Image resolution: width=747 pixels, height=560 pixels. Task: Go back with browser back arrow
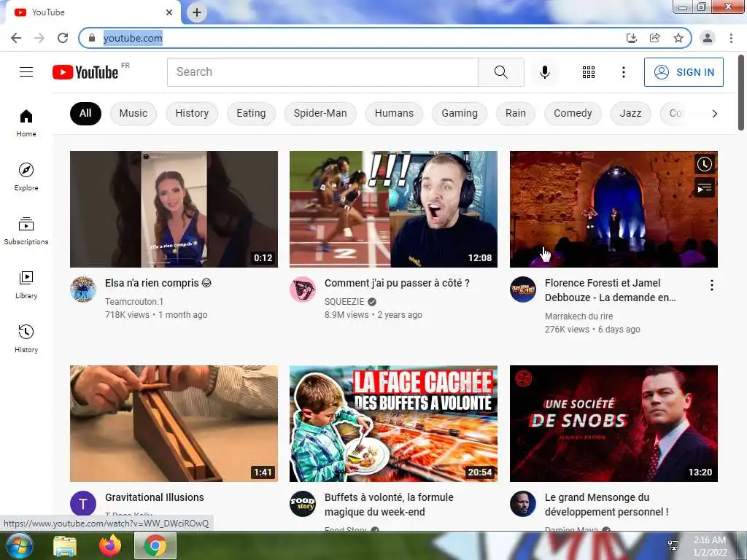point(16,38)
